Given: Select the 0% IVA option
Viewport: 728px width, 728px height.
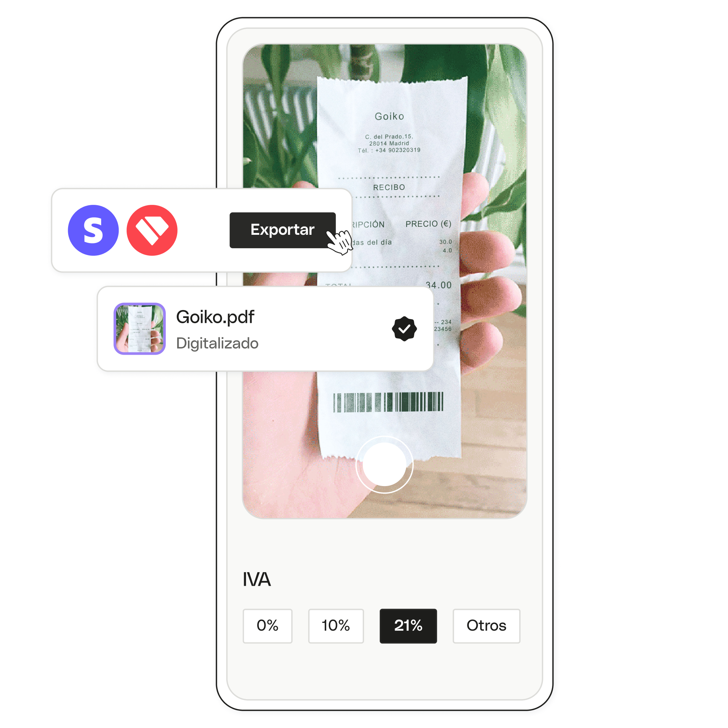Looking at the screenshot, I should (268, 627).
